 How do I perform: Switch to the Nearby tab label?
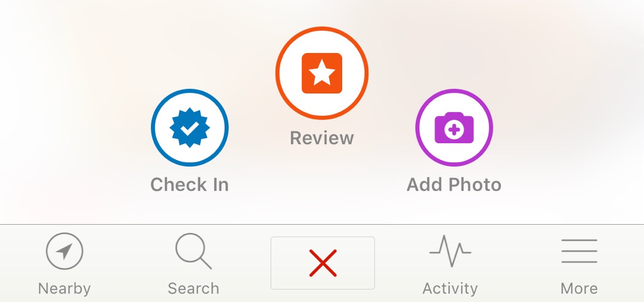64,289
